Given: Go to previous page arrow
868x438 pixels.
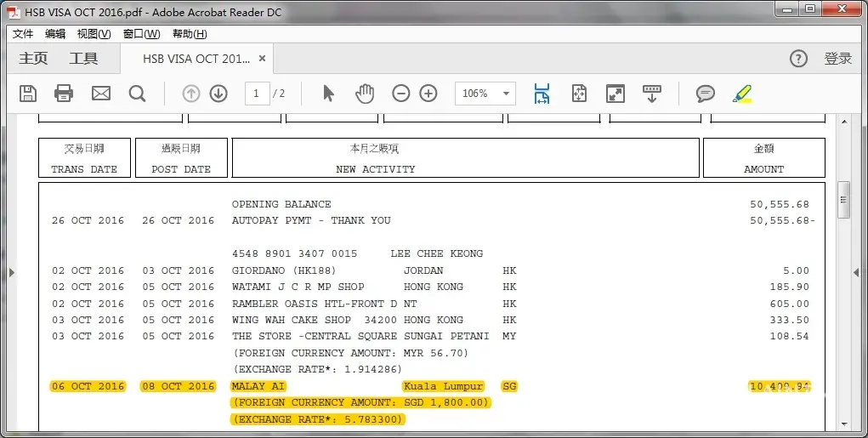Looking at the screenshot, I should click(191, 94).
